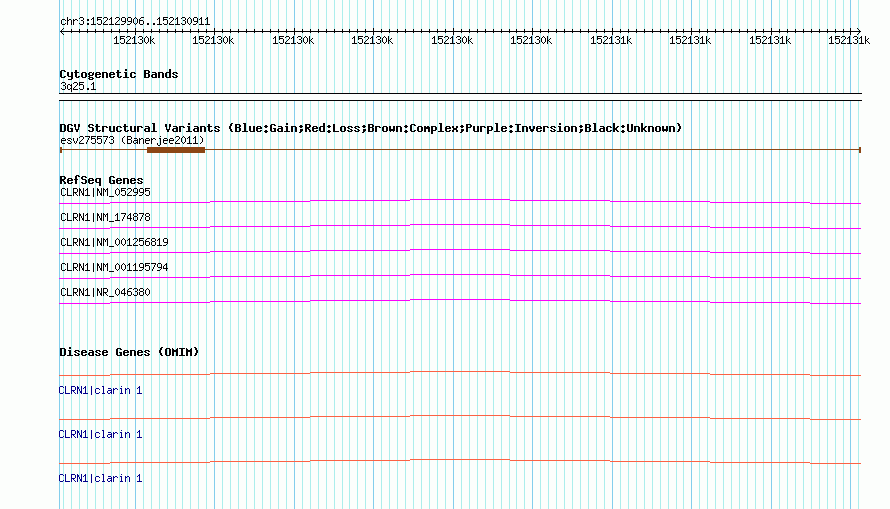The image size is (890, 509).
Task: Click the magenta gene line under CLRN1|NM_052995
Action: click(x=460, y=201)
